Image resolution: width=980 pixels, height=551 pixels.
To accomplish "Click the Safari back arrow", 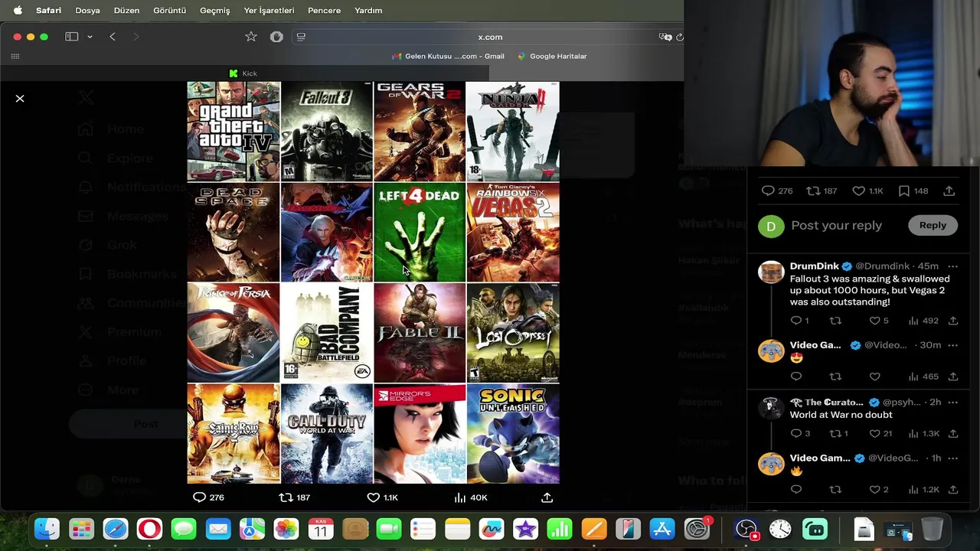I will (x=113, y=37).
